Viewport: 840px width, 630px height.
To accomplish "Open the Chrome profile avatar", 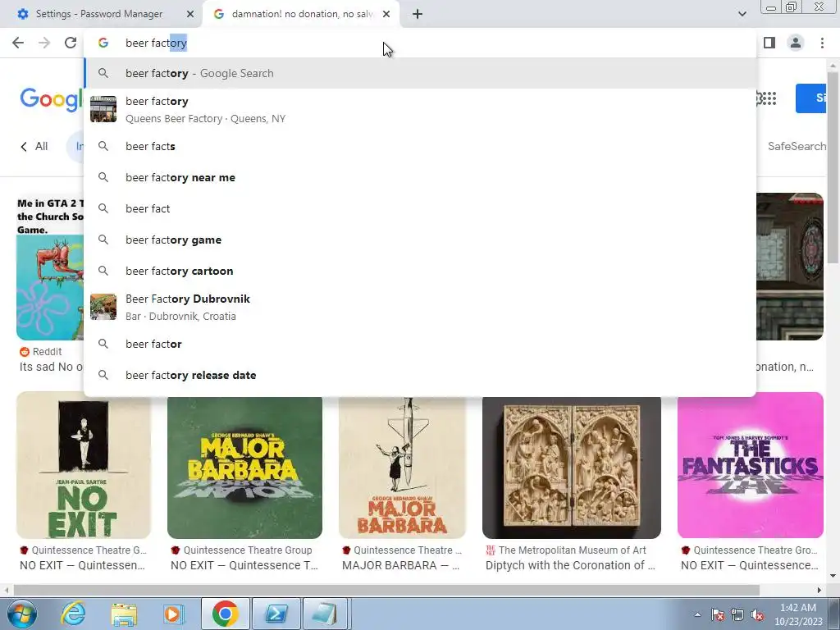I will point(796,43).
